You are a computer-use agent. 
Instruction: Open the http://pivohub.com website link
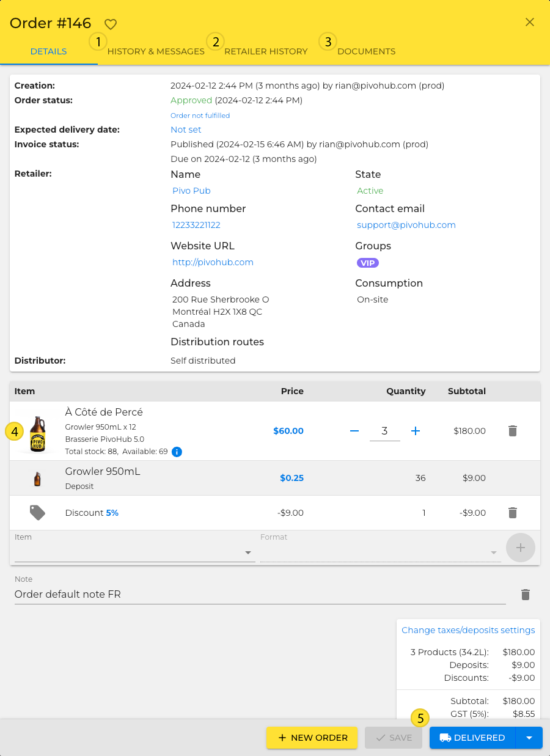(213, 262)
